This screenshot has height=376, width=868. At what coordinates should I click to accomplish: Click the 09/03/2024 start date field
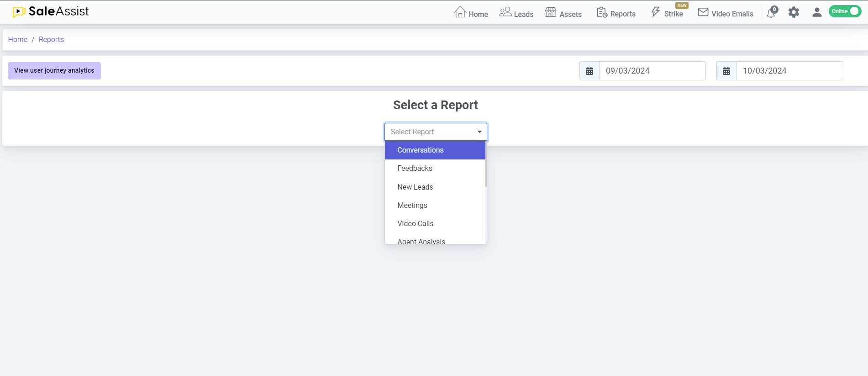point(652,71)
